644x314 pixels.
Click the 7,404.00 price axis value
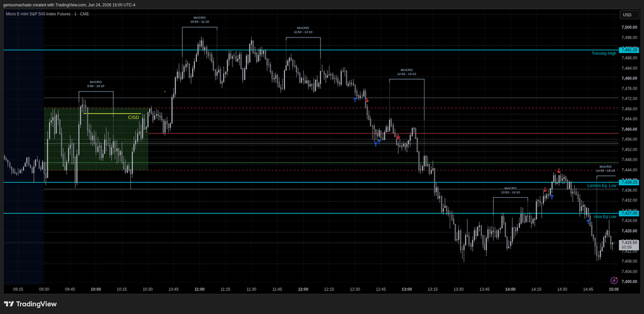(629, 272)
